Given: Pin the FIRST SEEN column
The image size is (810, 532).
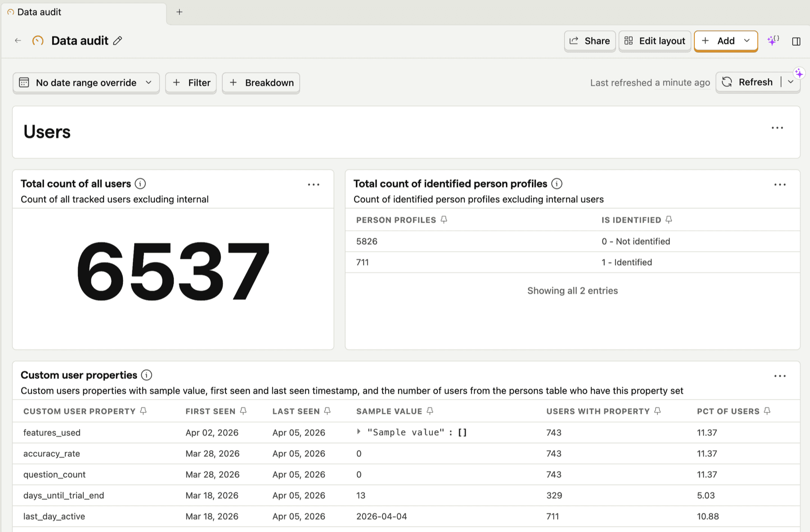Looking at the screenshot, I should pyautogui.click(x=243, y=411).
